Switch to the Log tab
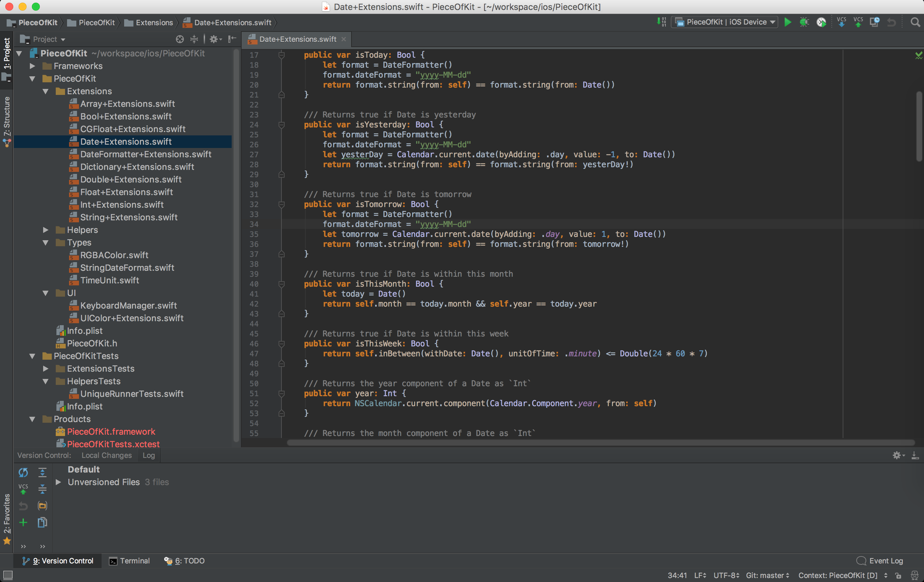The height and width of the screenshot is (582, 924). coord(148,455)
